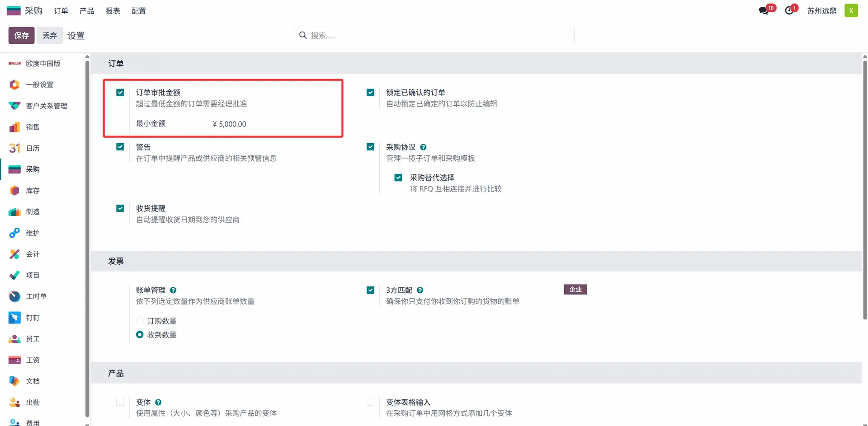The height and width of the screenshot is (426, 868).
Task: Uncheck the 订单审批金额 checkbox
Action: pyautogui.click(x=120, y=93)
